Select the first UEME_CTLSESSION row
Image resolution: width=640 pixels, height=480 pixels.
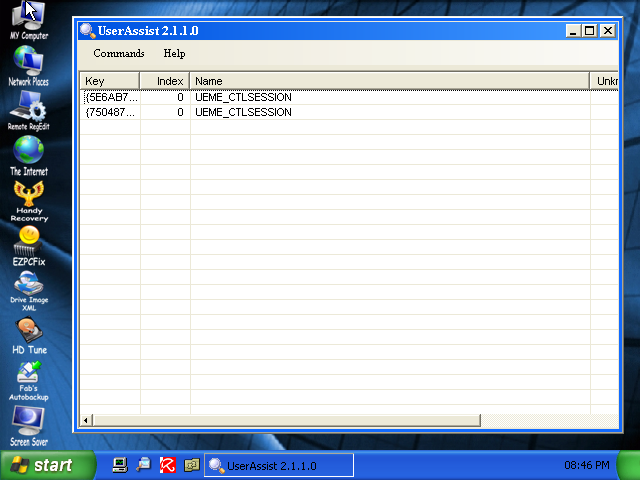pyautogui.click(x=243, y=97)
